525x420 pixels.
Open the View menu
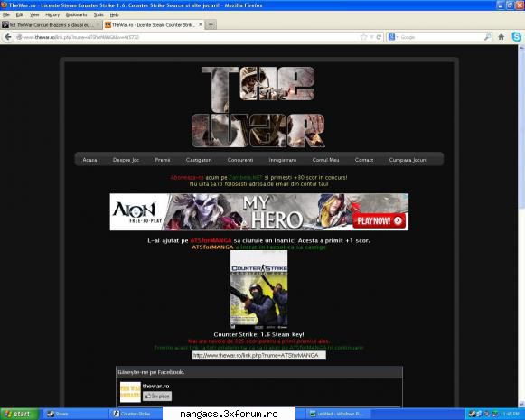[x=34, y=14]
